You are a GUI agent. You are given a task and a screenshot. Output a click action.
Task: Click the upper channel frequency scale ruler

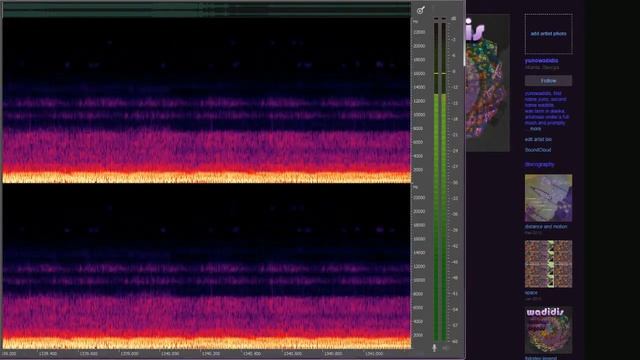[419, 100]
